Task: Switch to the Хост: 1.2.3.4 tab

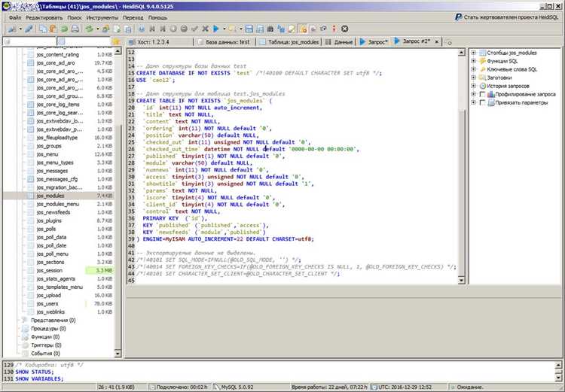Action: 159,42
